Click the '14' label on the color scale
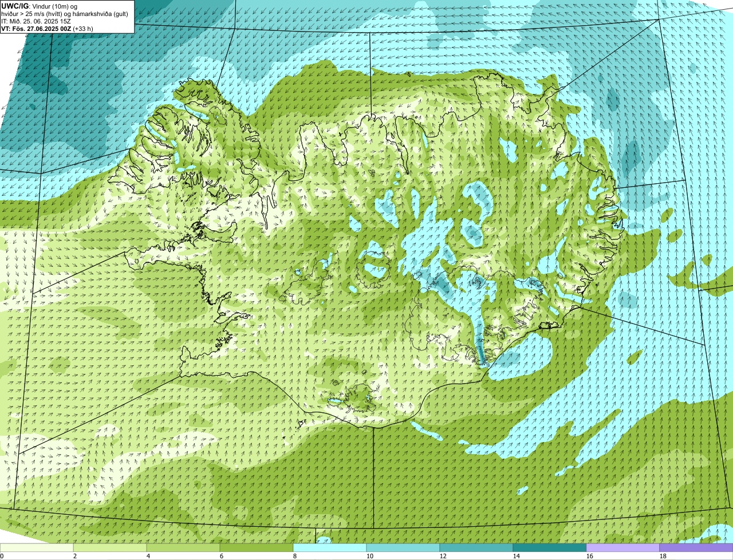 [517, 556]
